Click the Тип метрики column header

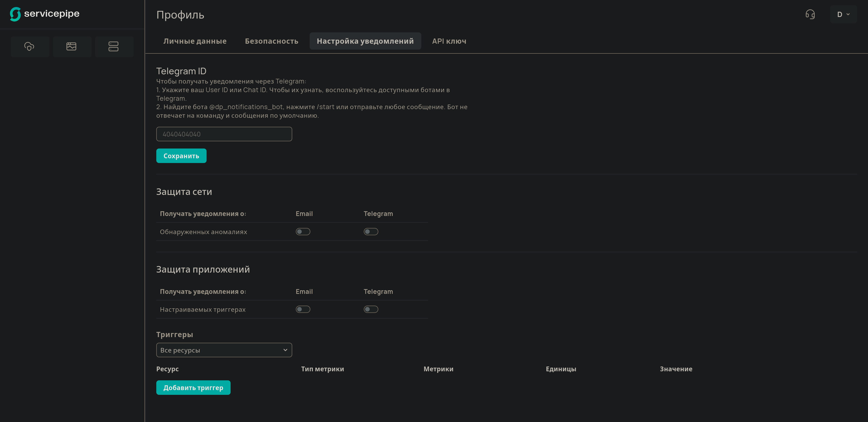coord(322,369)
